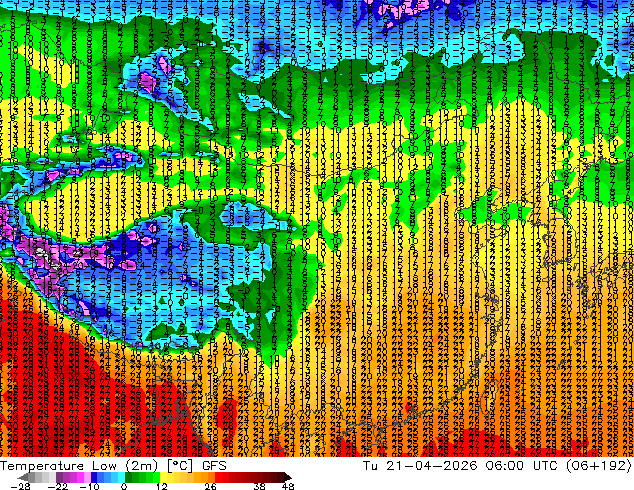The height and width of the screenshot is (490, 634).
Task: Click the -28 label on the legend
Action: (20, 486)
